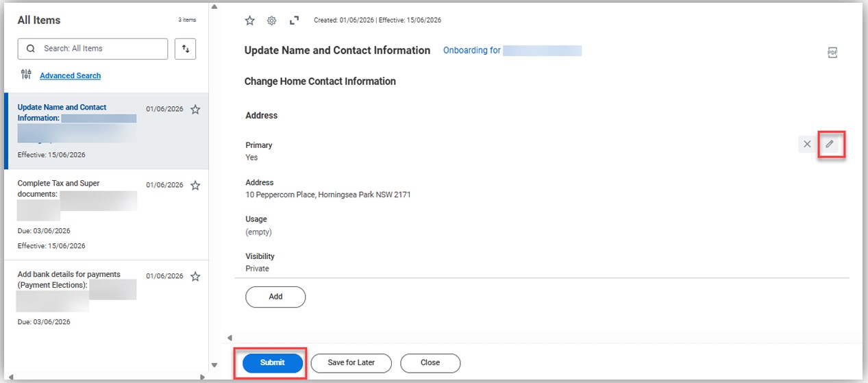Click the Change Home Contact Information heading
Screen dimensions: 868x383
pos(320,81)
